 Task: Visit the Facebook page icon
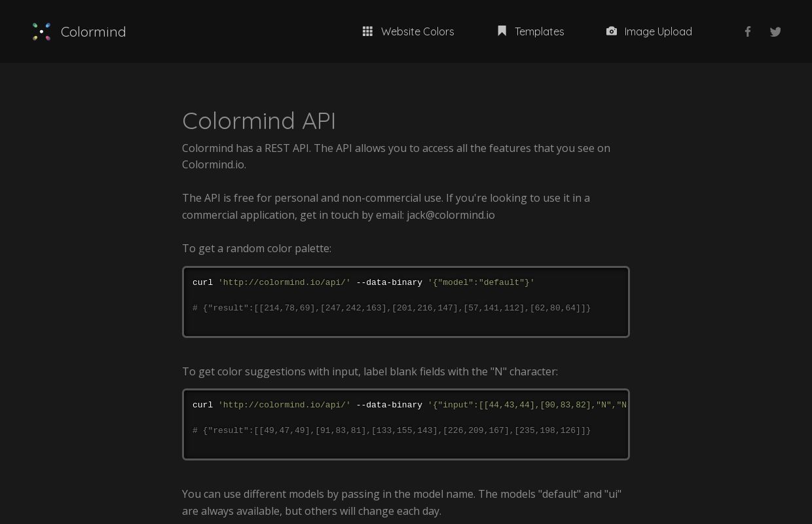tap(747, 31)
